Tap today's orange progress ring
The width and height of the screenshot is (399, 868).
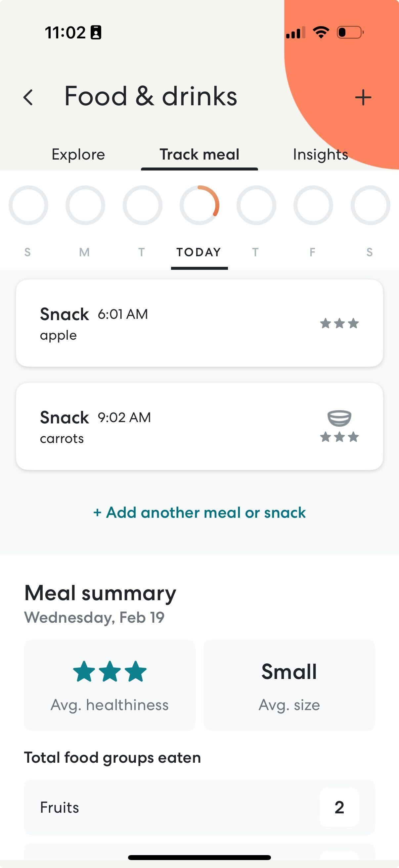click(199, 205)
